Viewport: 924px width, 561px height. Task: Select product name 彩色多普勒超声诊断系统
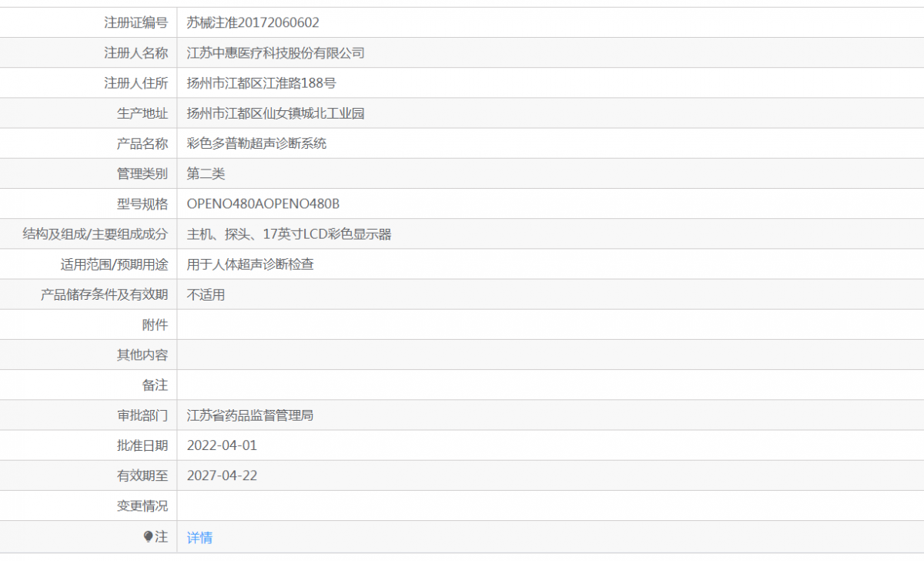[x=256, y=143]
